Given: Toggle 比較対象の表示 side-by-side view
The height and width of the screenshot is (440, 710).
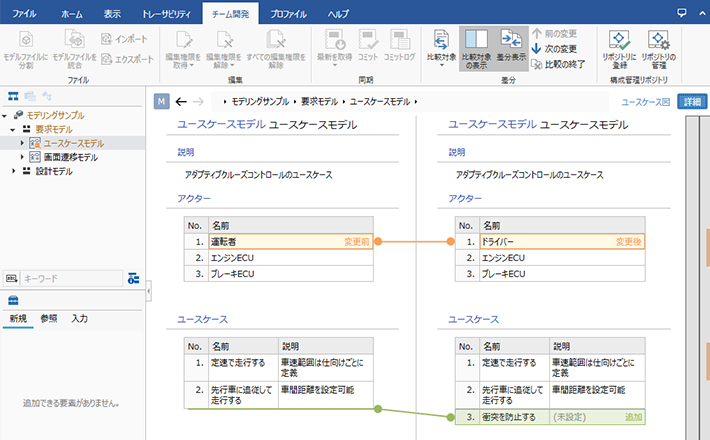Looking at the screenshot, I should click(476, 49).
